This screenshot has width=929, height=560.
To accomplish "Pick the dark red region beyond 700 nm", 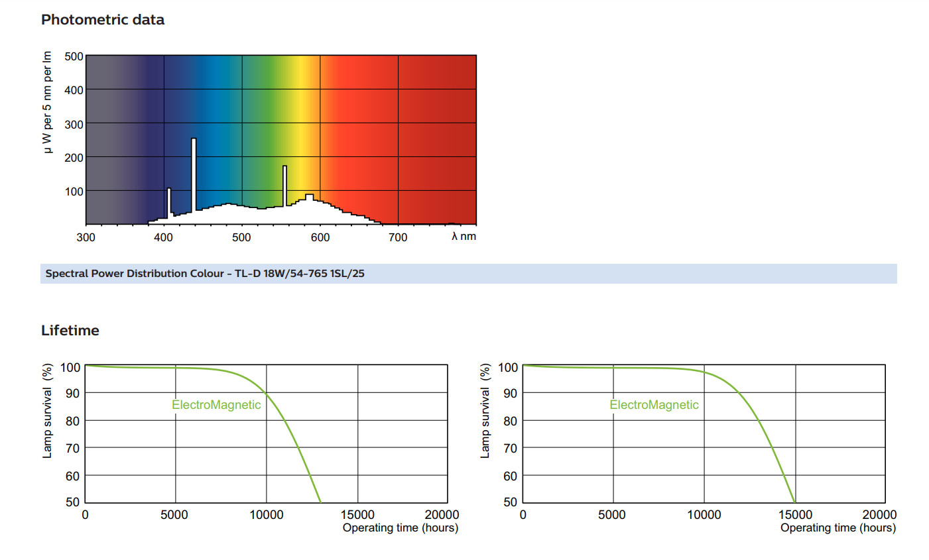I will point(438,133).
